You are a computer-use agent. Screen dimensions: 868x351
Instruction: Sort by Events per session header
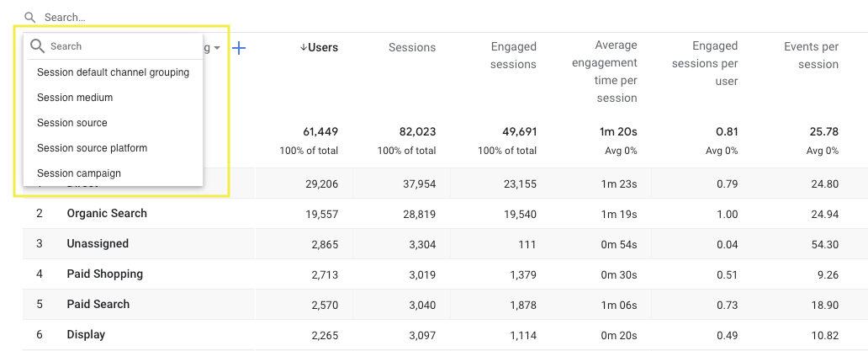[811, 56]
